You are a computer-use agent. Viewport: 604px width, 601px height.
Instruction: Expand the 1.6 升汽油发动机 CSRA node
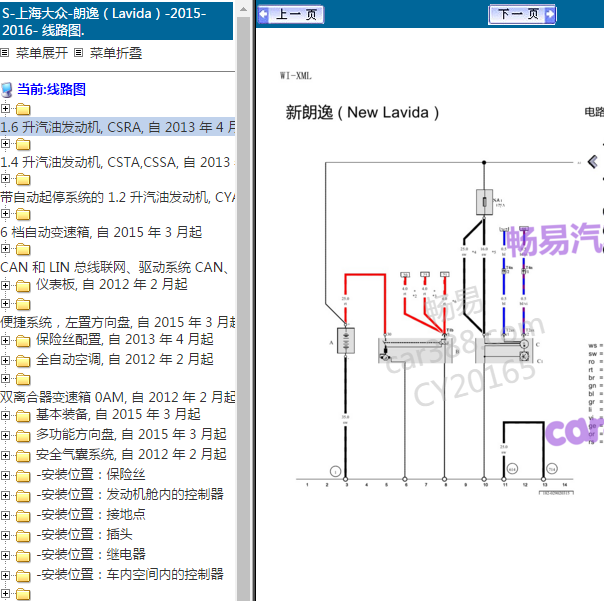(5, 109)
